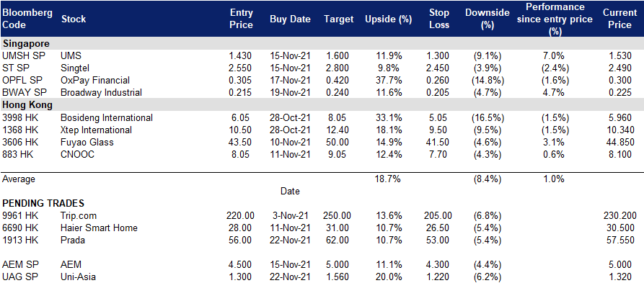The image size is (644, 283).
Task: Select the Bosideng International stock cell
Action: (107, 117)
